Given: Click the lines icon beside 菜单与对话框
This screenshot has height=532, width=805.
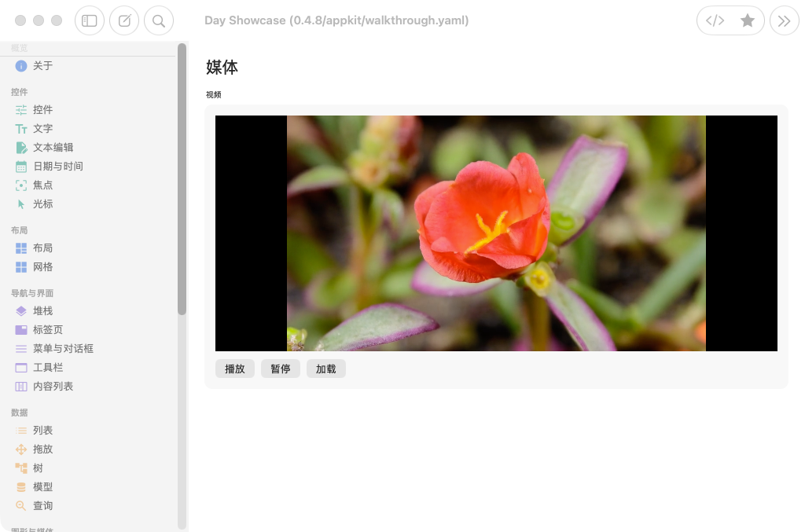Looking at the screenshot, I should [x=21, y=349].
